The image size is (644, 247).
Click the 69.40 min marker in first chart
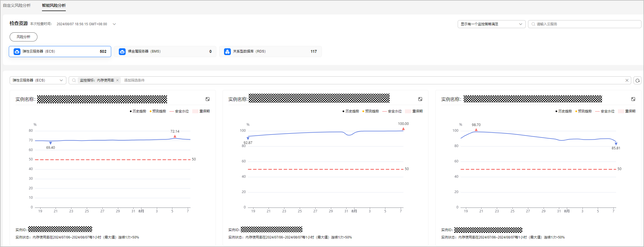coord(50,143)
